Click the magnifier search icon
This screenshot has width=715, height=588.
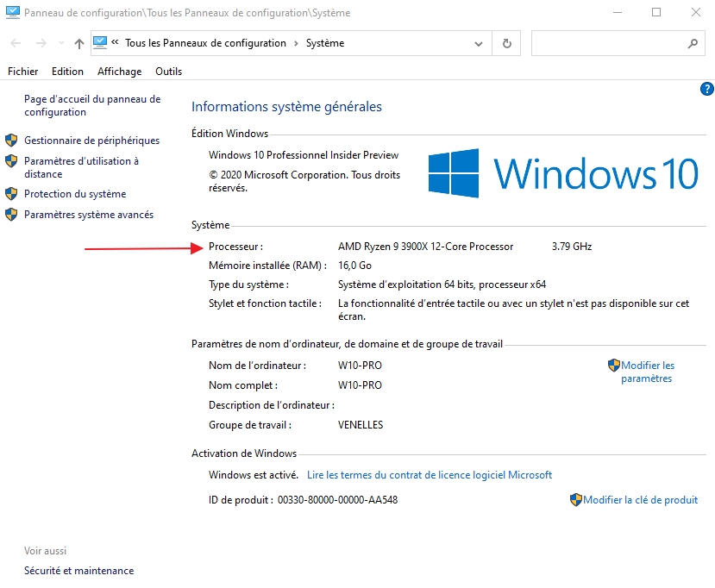click(x=693, y=44)
